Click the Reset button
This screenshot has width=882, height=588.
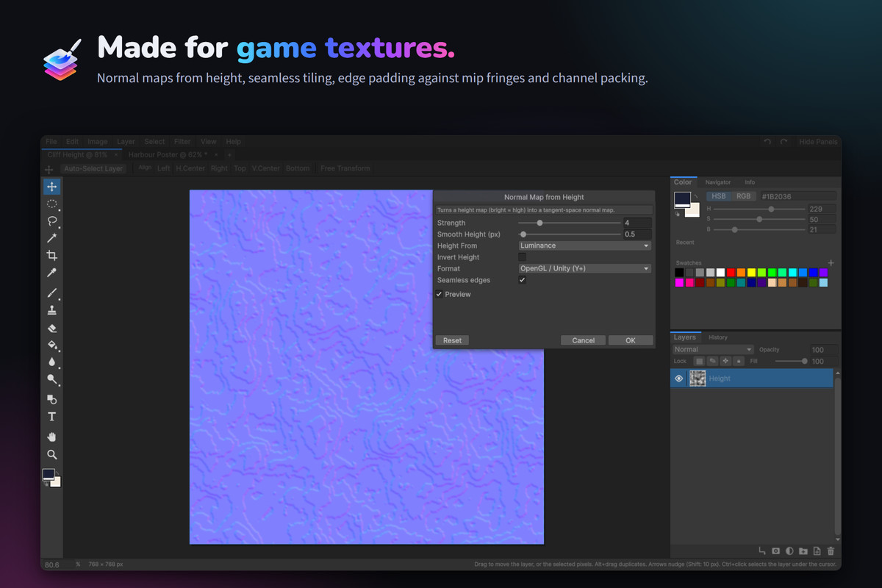coord(452,340)
